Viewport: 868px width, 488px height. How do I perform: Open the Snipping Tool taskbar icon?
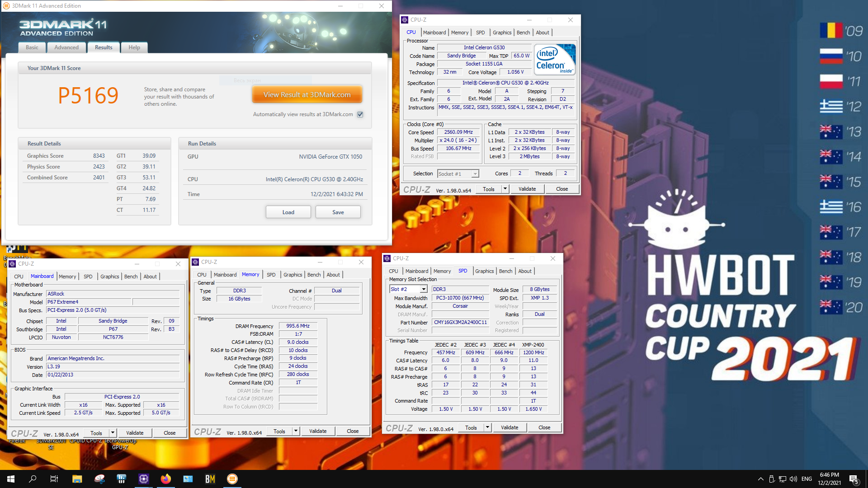99,479
